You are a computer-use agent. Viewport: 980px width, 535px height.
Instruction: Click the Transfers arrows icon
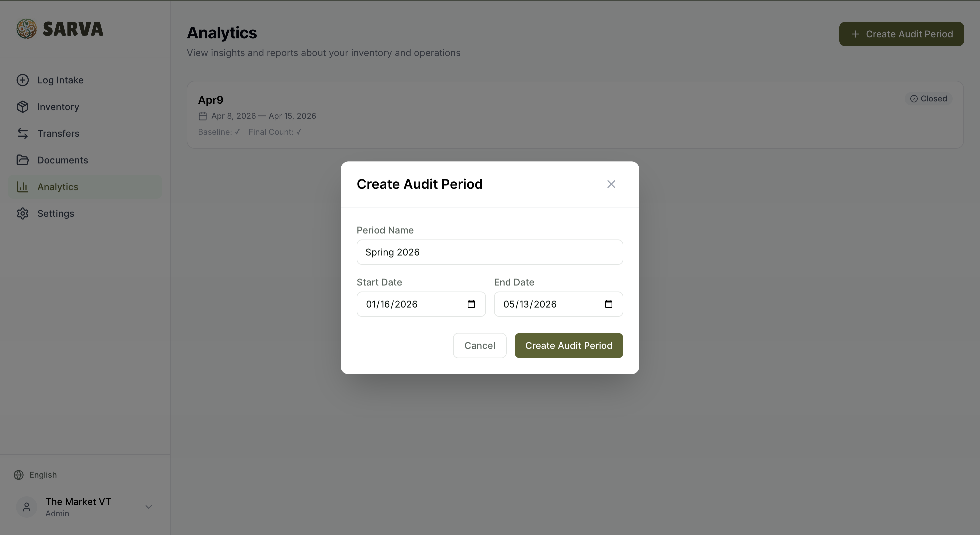click(22, 133)
